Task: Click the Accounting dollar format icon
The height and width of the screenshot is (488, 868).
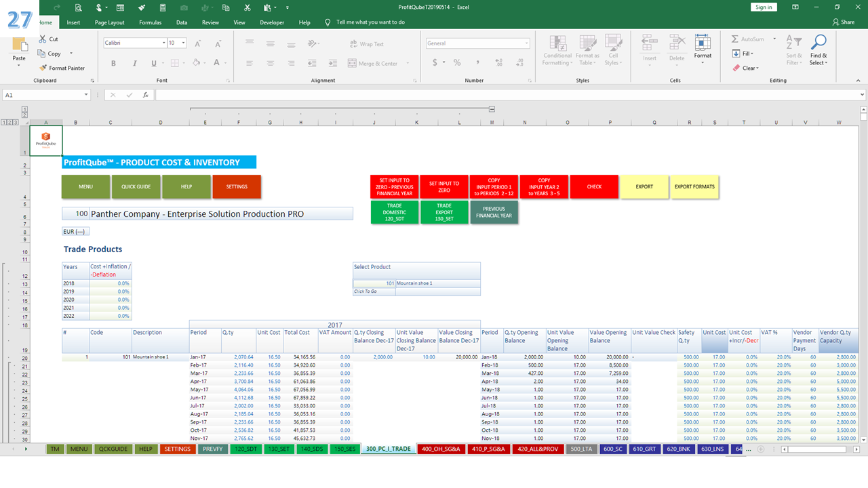Action: click(x=435, y=62)
